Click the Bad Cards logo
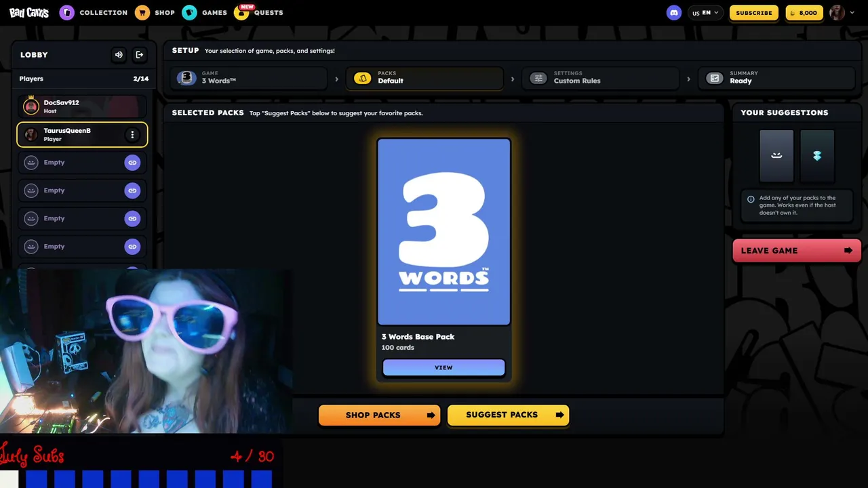The image size is (868, 488). [29, 12]
